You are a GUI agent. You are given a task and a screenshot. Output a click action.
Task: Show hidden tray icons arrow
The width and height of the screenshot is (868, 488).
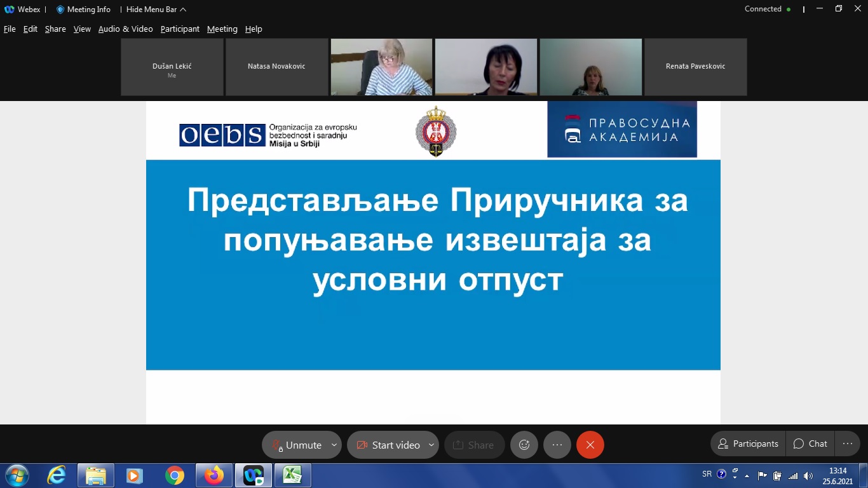click(747, 475)
